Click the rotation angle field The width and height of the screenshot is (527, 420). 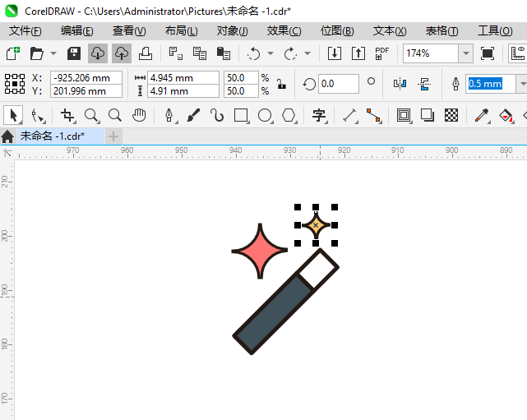coord(339,84)
